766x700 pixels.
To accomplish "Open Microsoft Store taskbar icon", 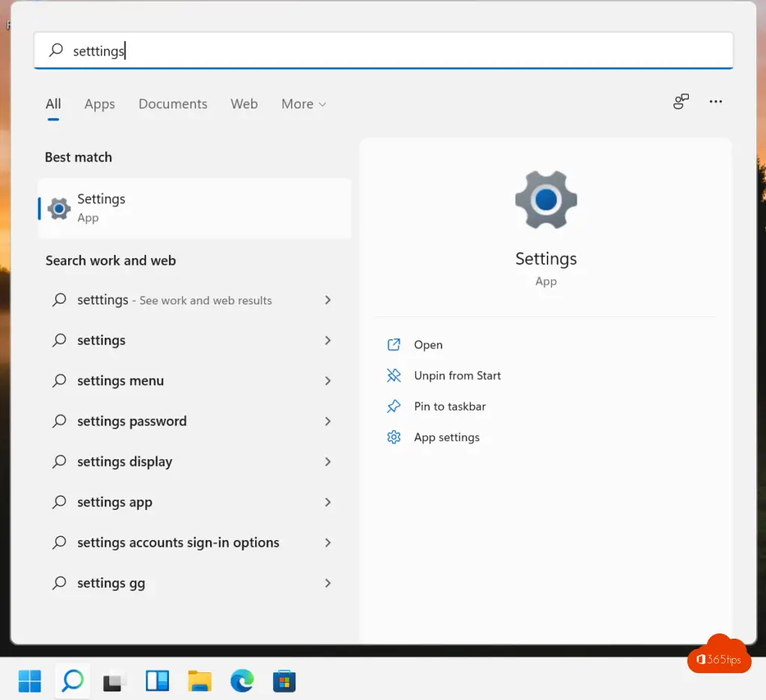I will 284,681.
